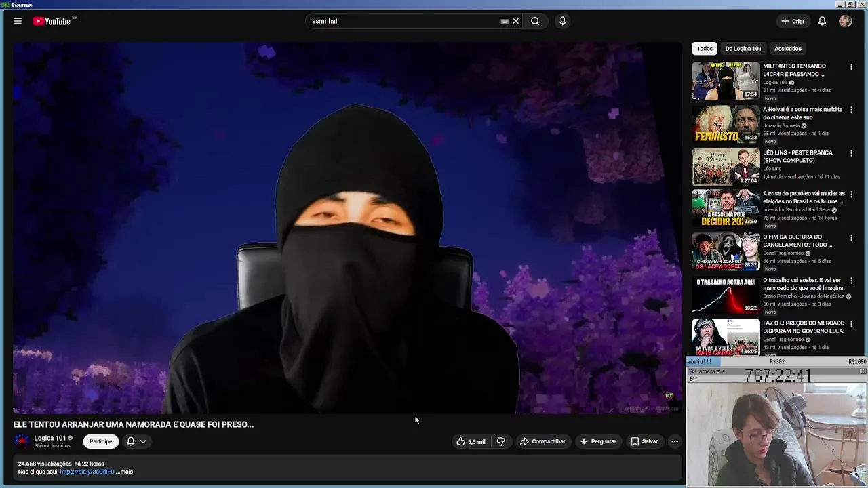Click the main video player to pause

coord(347,228)
